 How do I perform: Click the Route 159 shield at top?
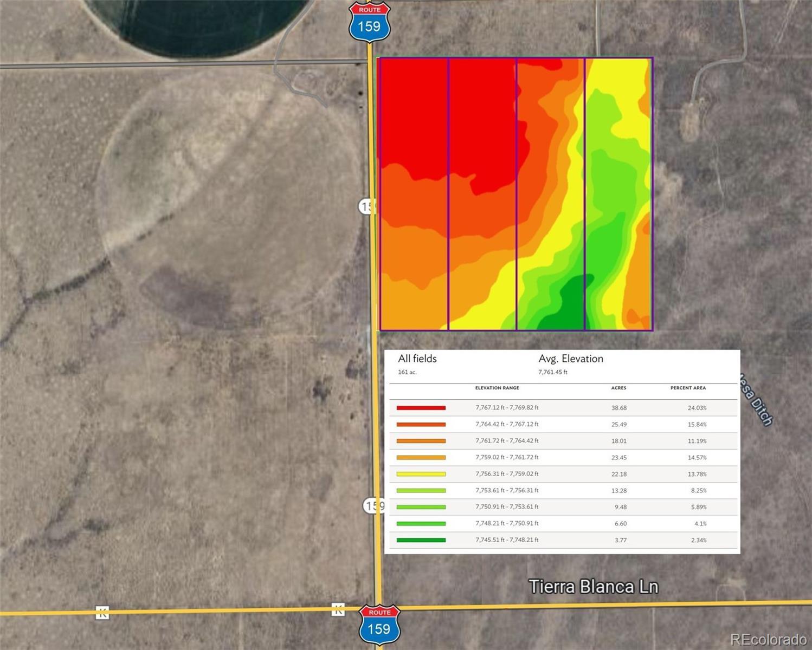[369, 22]
